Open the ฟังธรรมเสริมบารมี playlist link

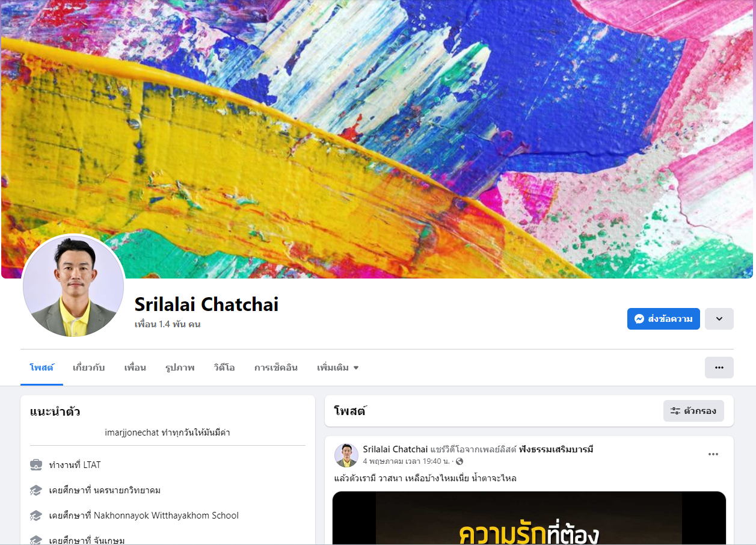556,449
